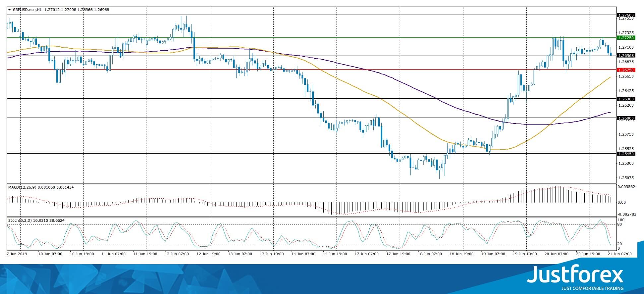644x294 pixels.
Task: Click the 14 Jun 07:00 time label
Action: (303, 254)
